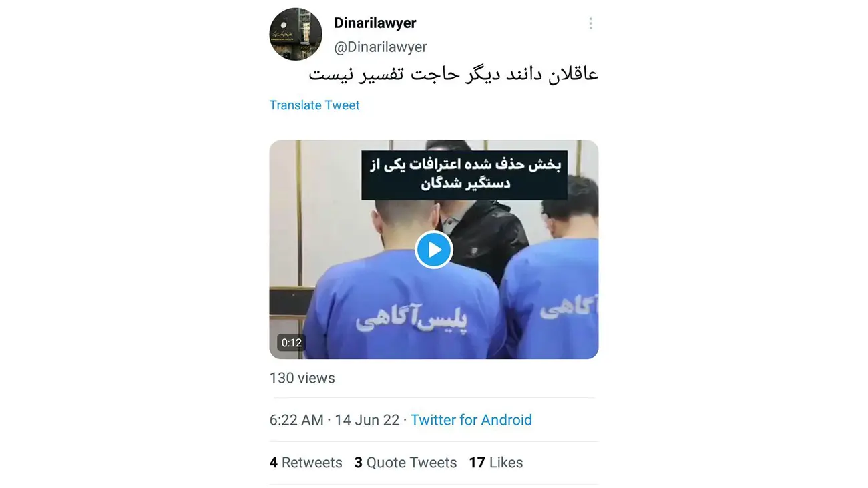Open the Twitter for Android source link

(x=471, y=420)
